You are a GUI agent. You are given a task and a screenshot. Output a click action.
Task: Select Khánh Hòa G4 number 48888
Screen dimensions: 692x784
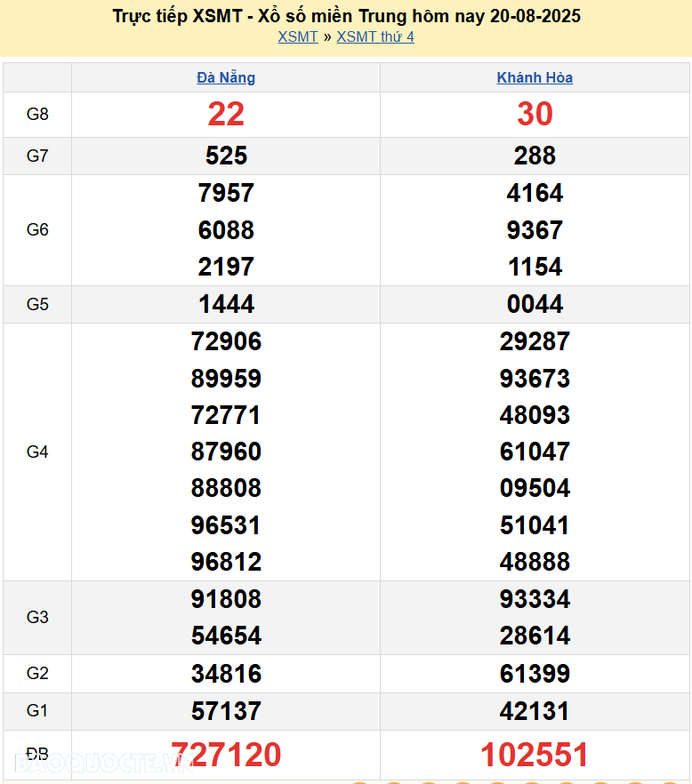point(535,562)
